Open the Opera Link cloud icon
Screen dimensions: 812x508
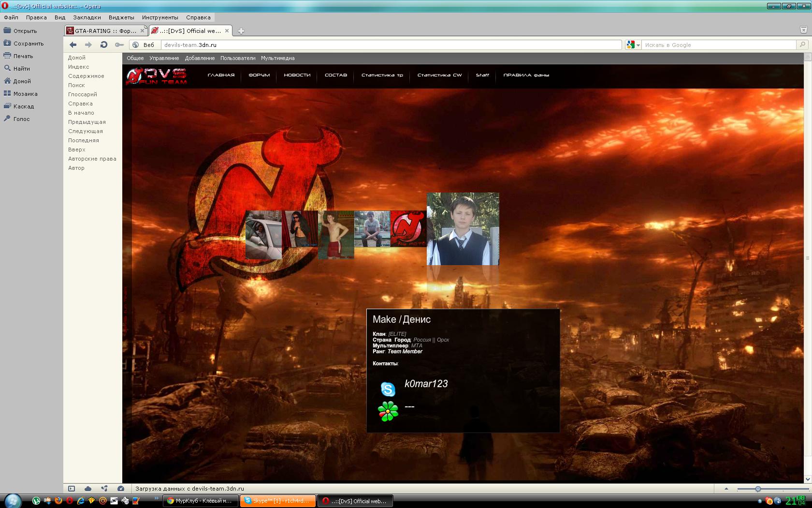[88, 489]
